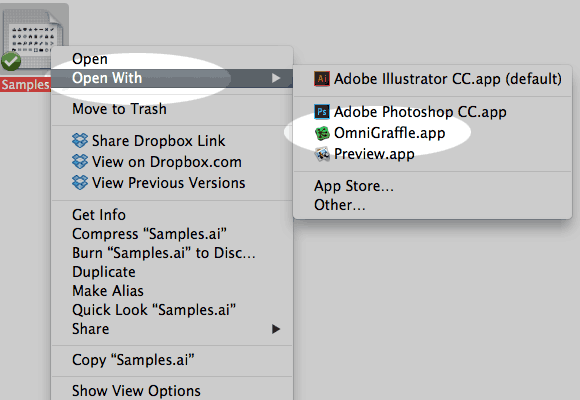Open the Share submenu entry
The image size is (580, 400).
[172, 329]
